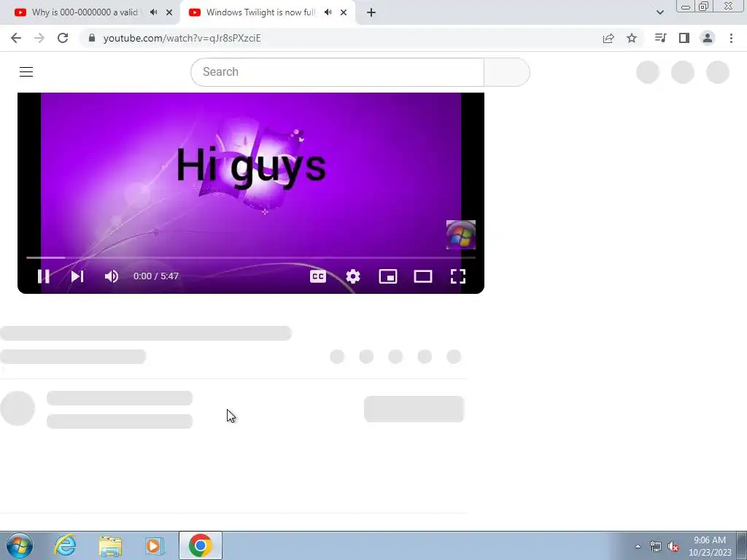Click the search submit button beside Search
The image size is (747, 560).
pyautogui.click(x=507, y=72)
